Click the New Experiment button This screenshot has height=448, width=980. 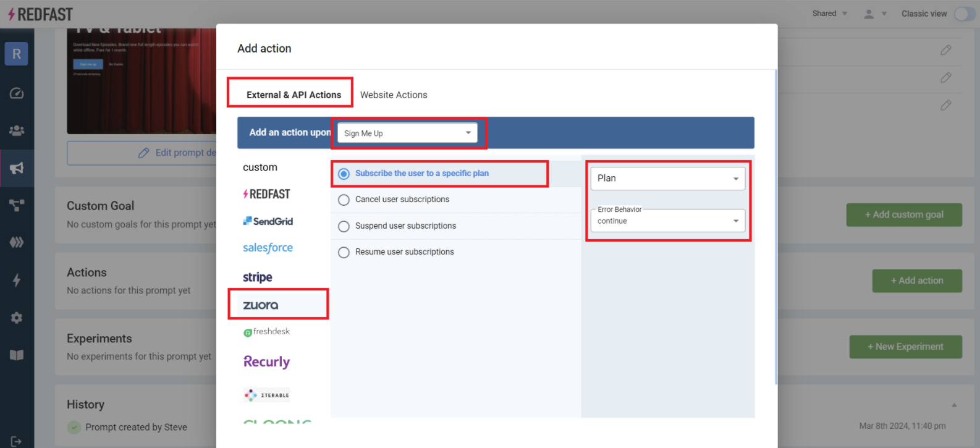[x=905, y=347]
